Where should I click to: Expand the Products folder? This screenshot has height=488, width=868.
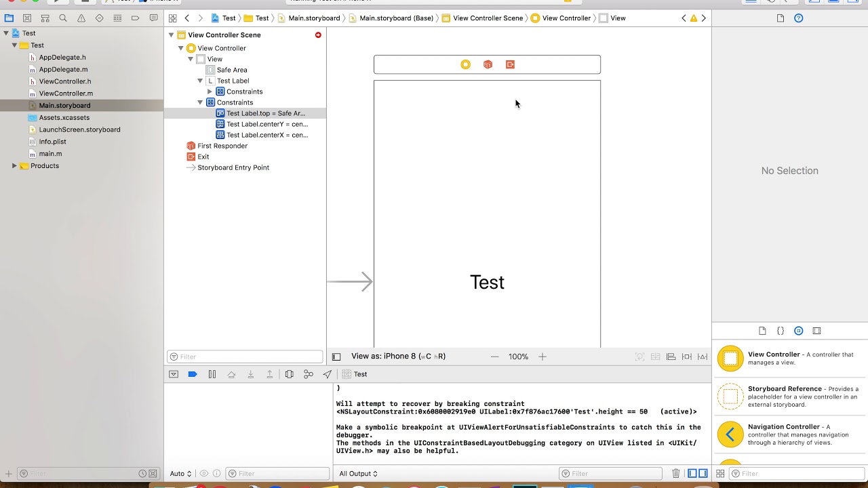pos(14,165)
